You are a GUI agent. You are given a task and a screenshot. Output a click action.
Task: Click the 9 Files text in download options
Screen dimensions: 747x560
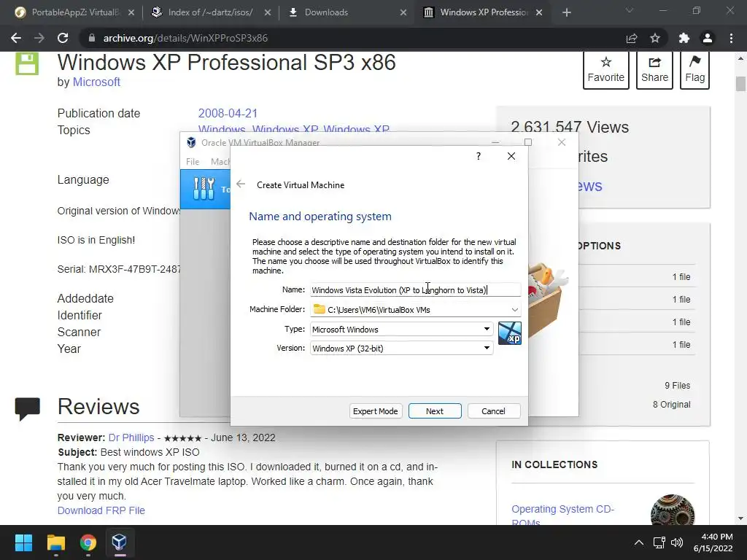(x=678, y=385)
